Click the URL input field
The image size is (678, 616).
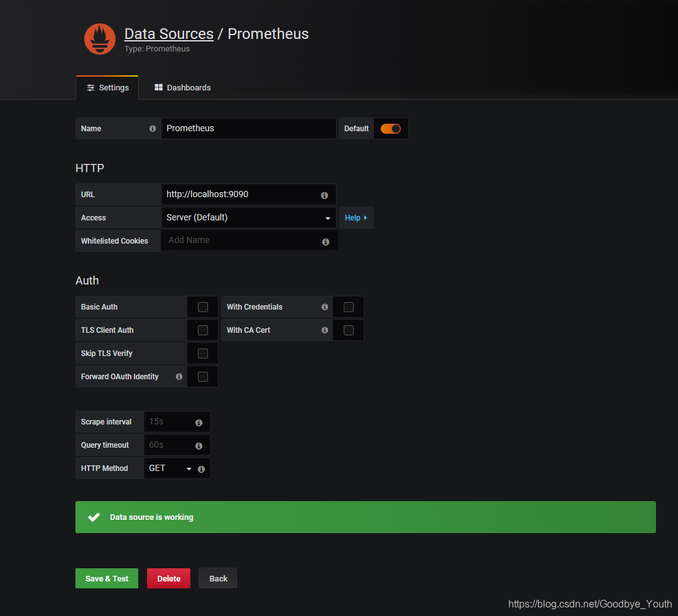point(249,195)
